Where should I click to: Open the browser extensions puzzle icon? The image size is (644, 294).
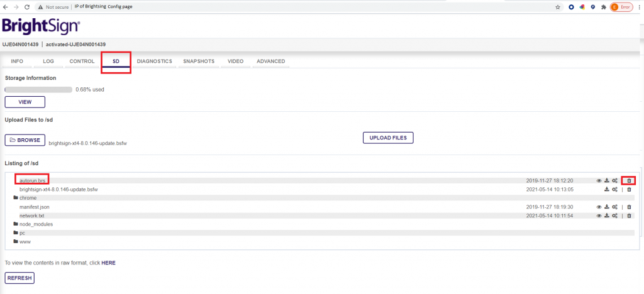click(x=603, y=7)
